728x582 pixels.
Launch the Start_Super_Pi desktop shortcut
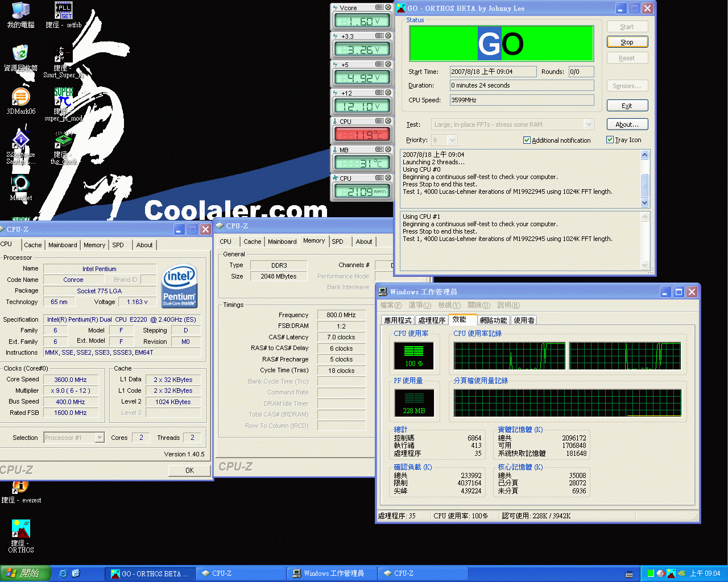[64, 53]
